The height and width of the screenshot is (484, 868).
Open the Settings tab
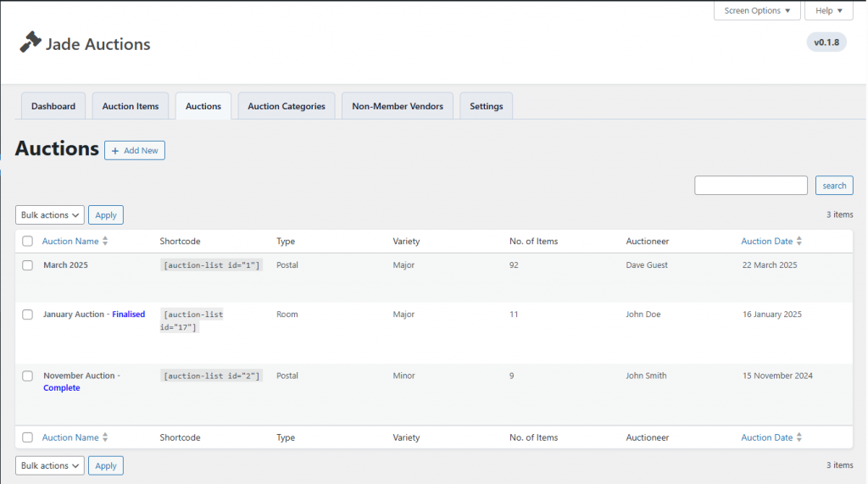pos(486,106)
